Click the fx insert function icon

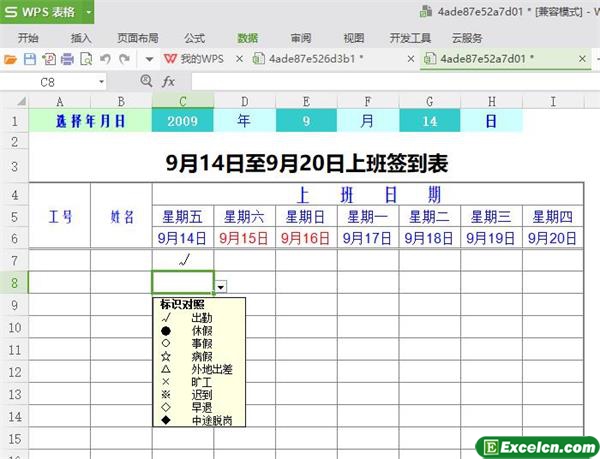[169, 81]
